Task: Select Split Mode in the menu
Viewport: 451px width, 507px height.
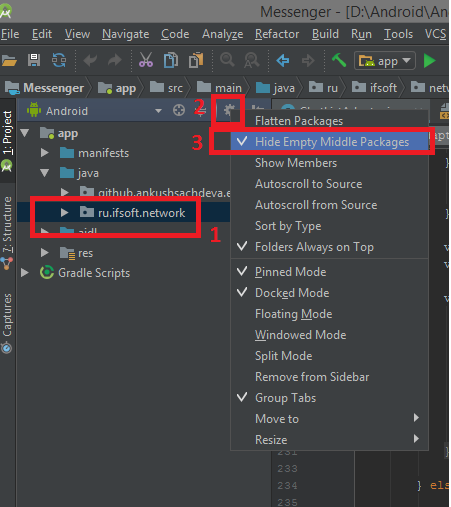Action: click(329, 356)
